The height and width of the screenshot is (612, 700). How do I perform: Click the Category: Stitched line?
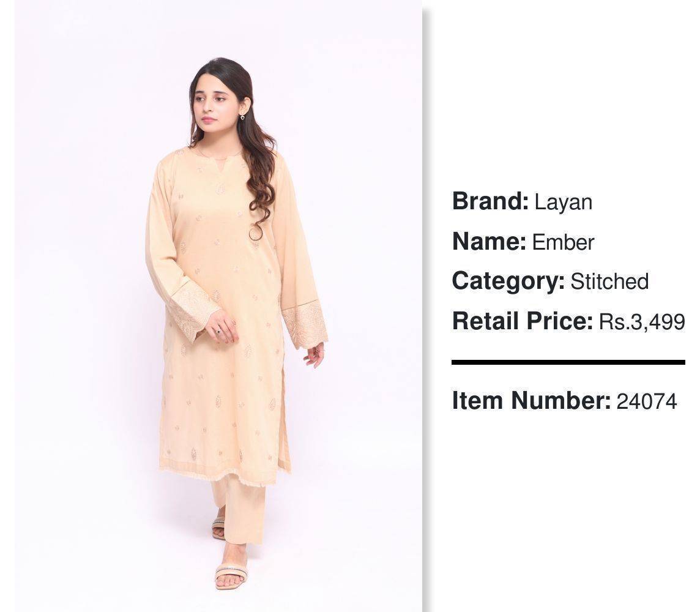click(550, 282)
